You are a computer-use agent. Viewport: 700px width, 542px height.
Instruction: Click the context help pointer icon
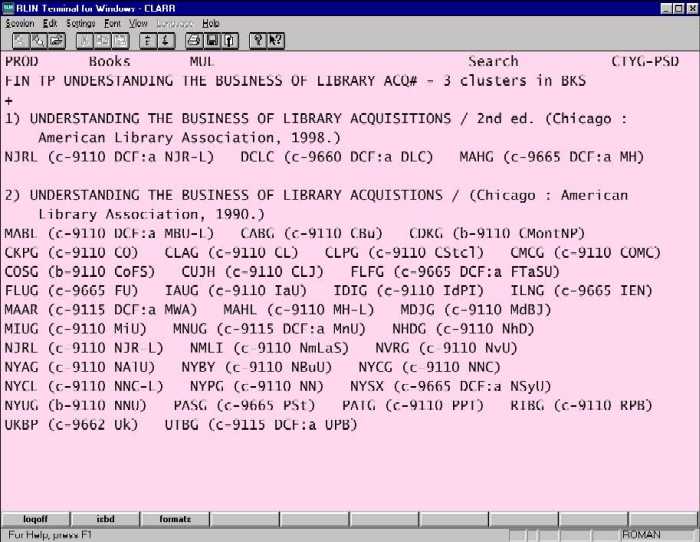click(x=275, y=41)
